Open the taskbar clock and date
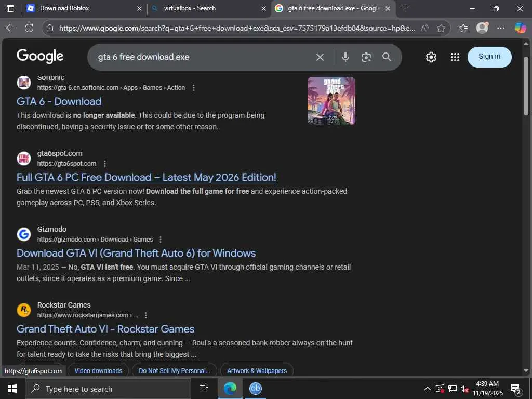The width and height of the screenshot is (532, 399). point(487,389)
